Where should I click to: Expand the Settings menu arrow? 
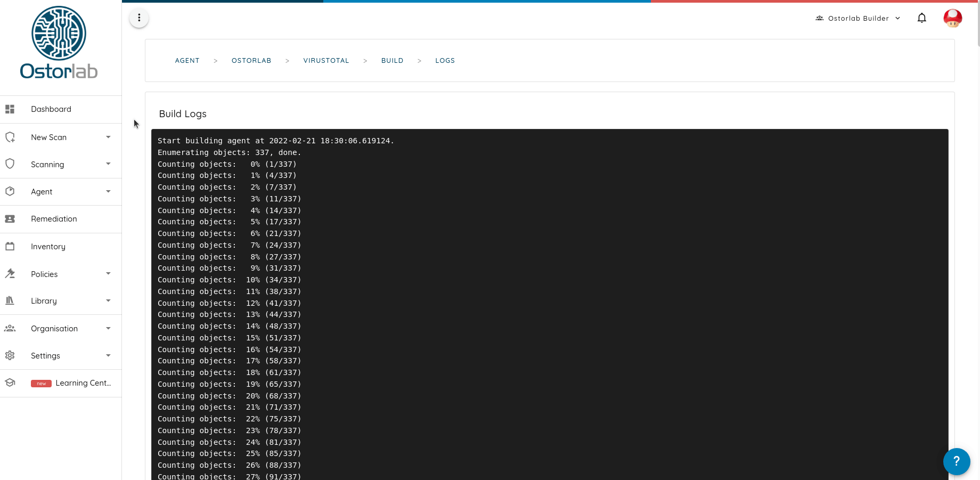[108, 355]
